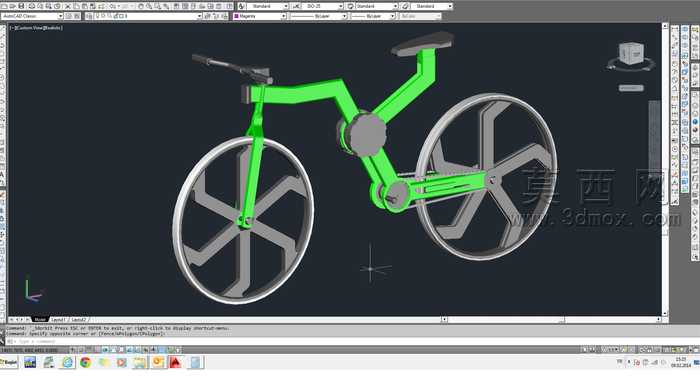The image size is (700, 392).
Task: Click the Table Style icon
Action: click(x=350, y=6)
